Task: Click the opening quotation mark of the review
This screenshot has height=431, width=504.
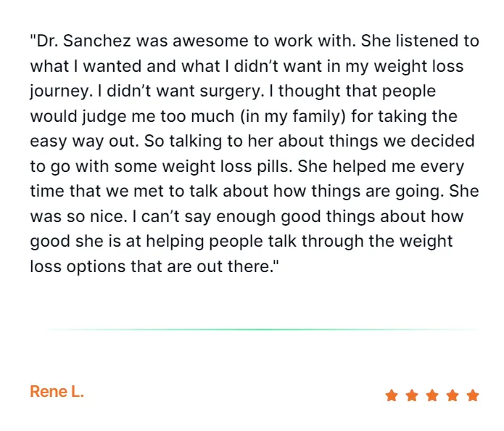Action: click(x=33, y=38)
